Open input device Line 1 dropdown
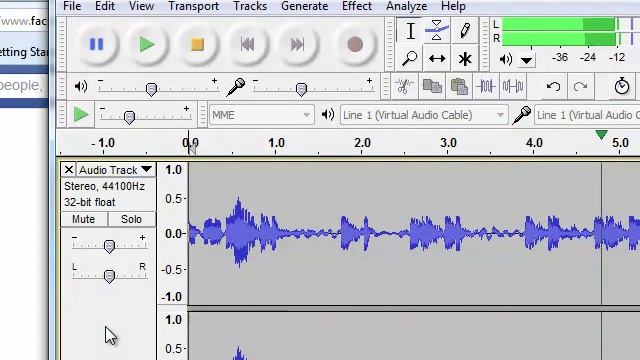 click(587, 115)
